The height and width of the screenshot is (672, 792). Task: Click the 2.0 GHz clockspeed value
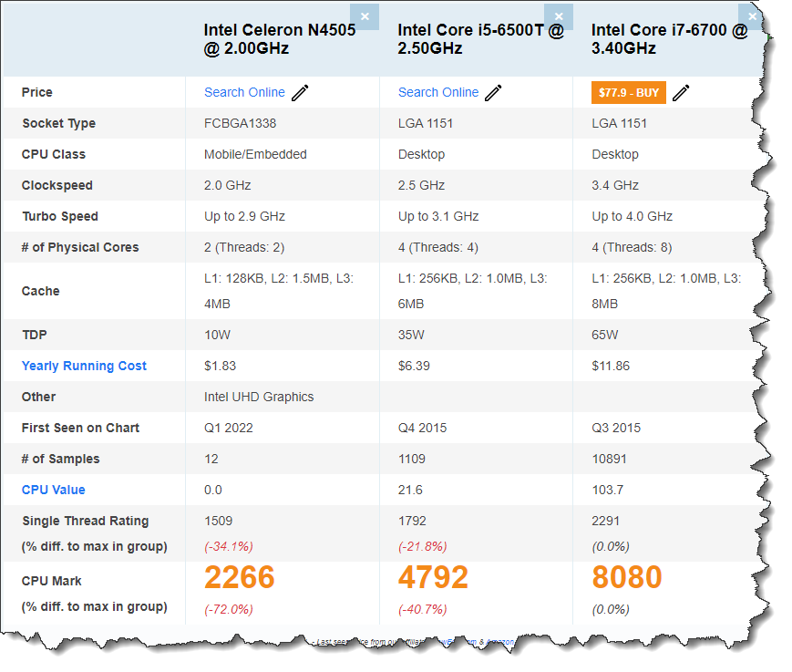[x=228, y=185]
